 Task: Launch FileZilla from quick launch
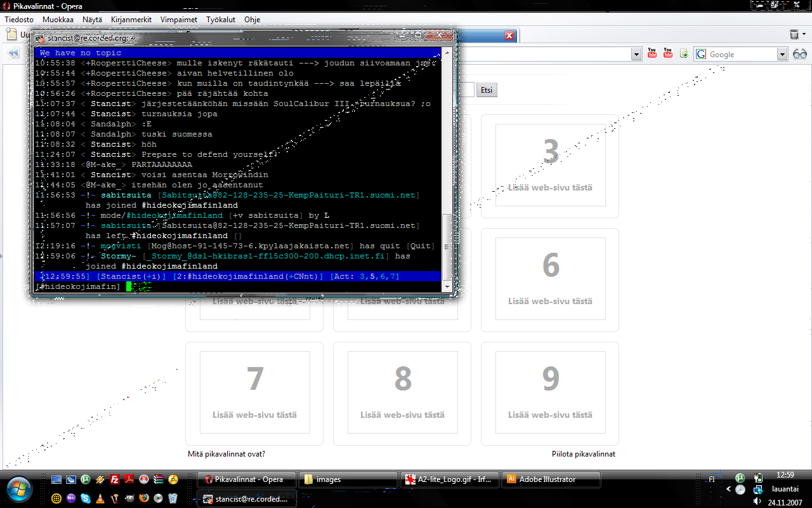(x=115, y=479)
